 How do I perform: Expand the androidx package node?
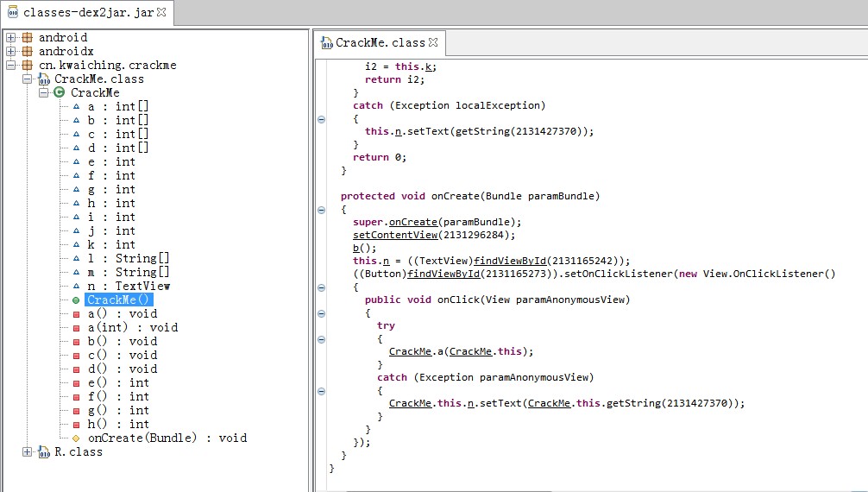pyautogui.click(x=10, y=51)
